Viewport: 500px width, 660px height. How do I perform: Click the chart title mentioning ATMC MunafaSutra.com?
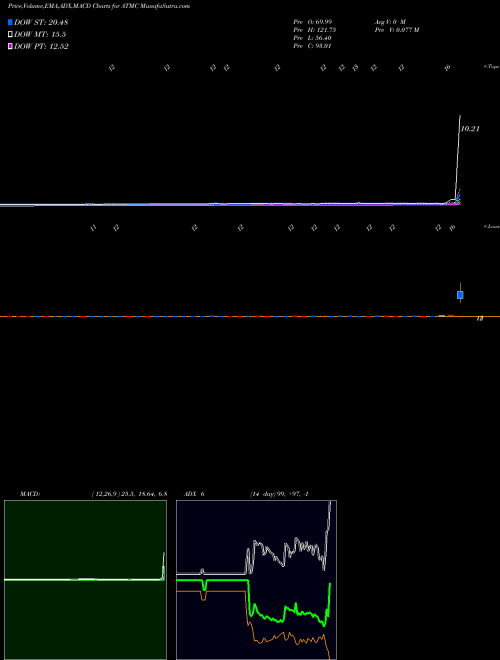tap(99, 6)
